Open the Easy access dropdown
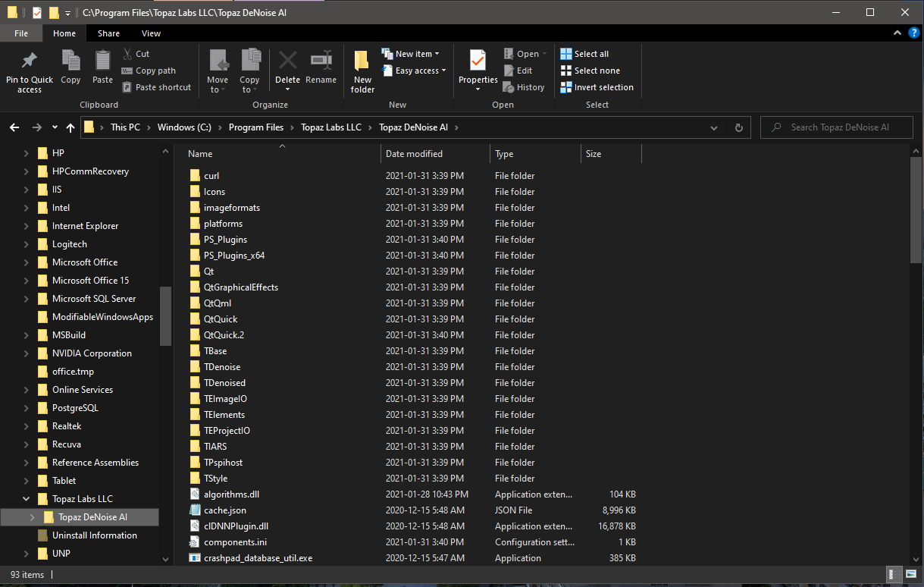This screenshot has width=924, height=587. click(416, 71)
